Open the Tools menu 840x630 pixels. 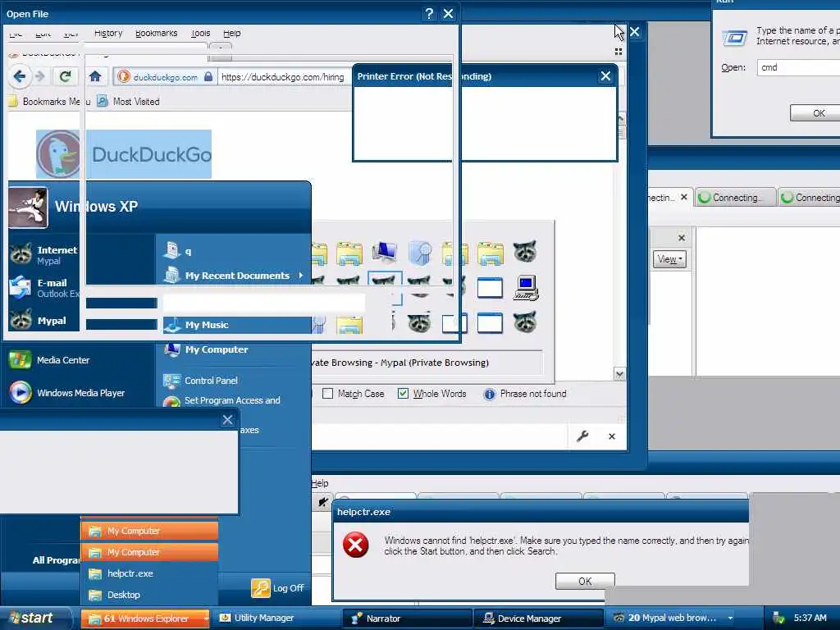pyautogui.click(x=201, y=33)
